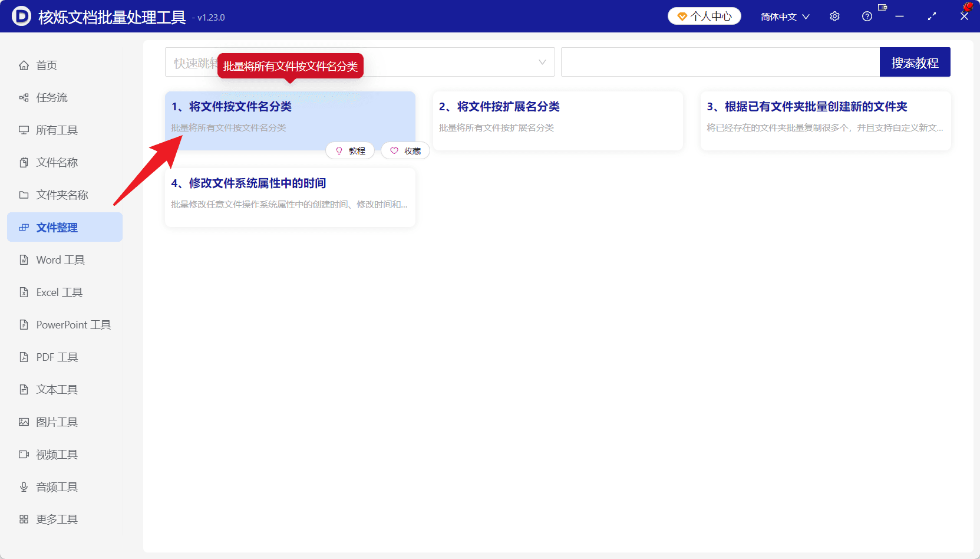Image resolution: width=980 pixels, height=559 pixels.
Task: Click the file icon beside 文件名称
Action: pos(24,163)
